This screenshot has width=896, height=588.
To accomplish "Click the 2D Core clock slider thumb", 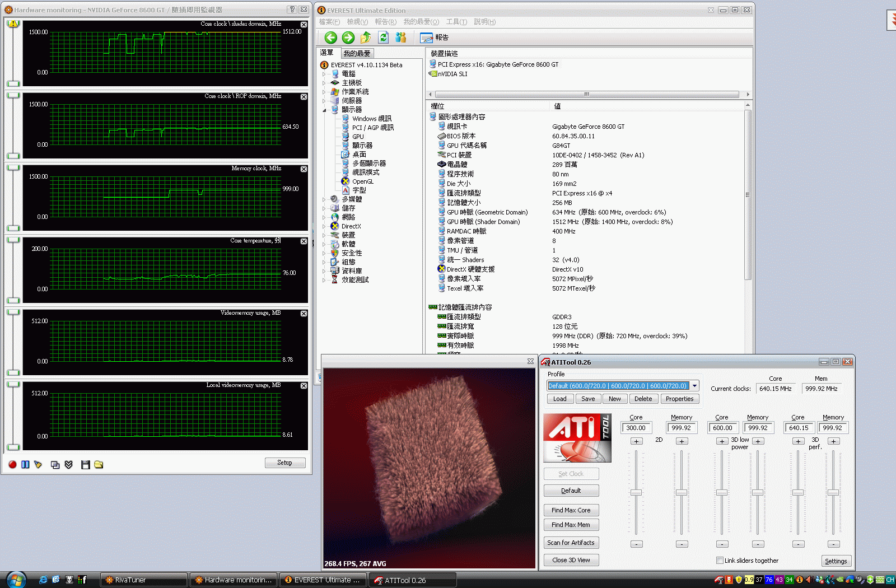I will 636,493.
